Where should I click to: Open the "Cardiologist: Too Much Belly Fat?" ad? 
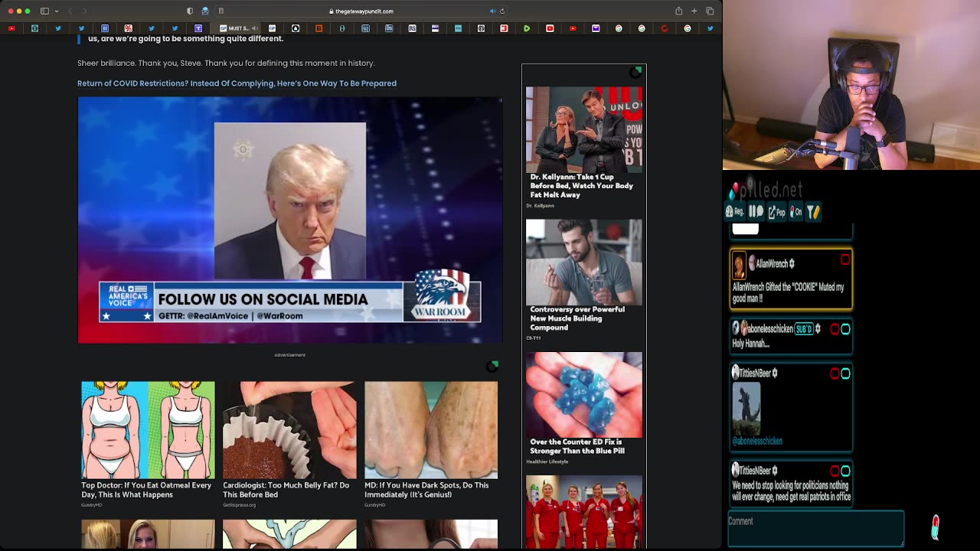click(x=286, y=490)
